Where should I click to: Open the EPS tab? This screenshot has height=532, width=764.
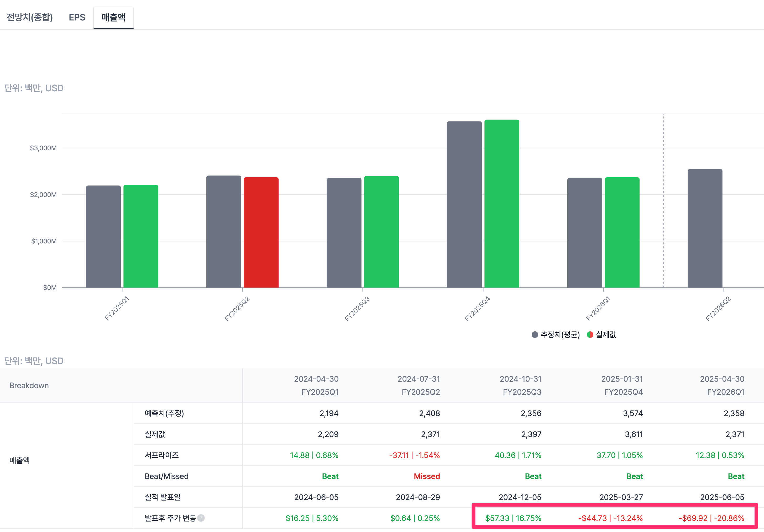click(x=77, y=17)
